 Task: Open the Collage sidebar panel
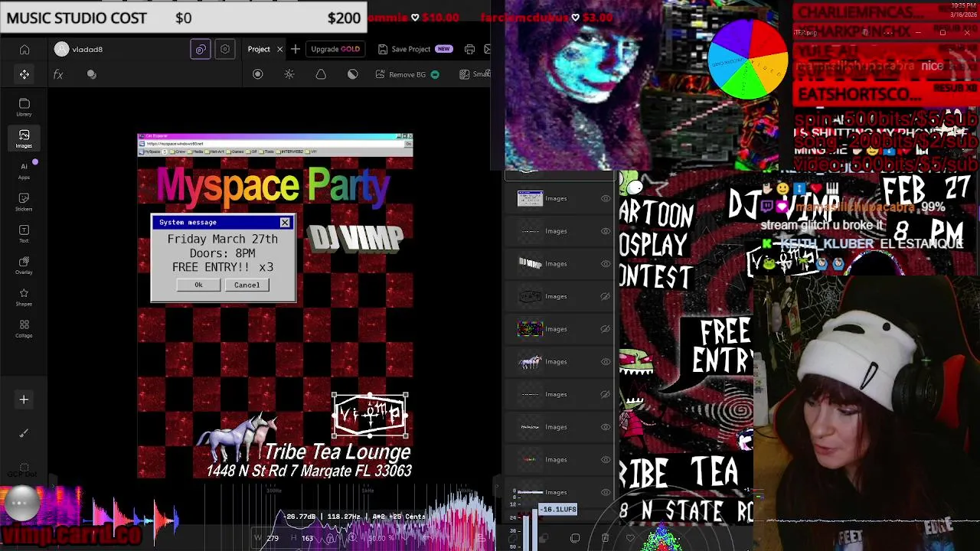point(24,328)
